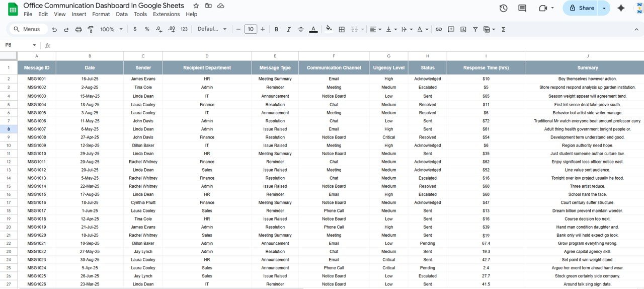Star this spreadsheet document
The width and height of the screenshot is (644, 289).
point(196,6)
